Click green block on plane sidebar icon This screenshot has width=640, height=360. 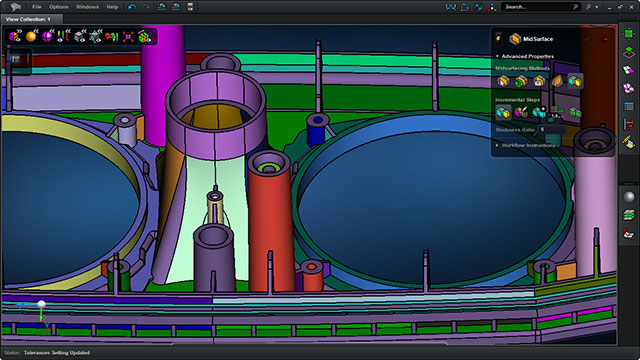629,52
